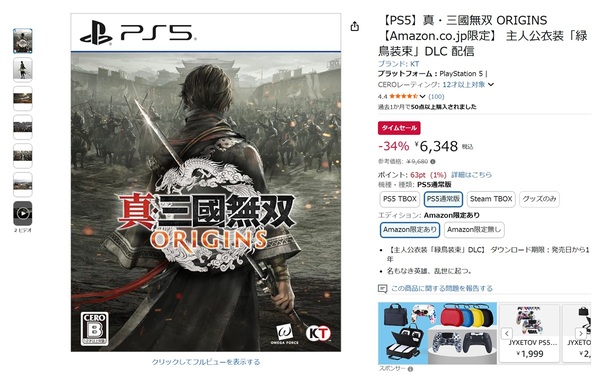Click the report issue speech bubble icon
The height and width of the screenshot is (381, 600).
pyautogui.click(x=382, y=288)
